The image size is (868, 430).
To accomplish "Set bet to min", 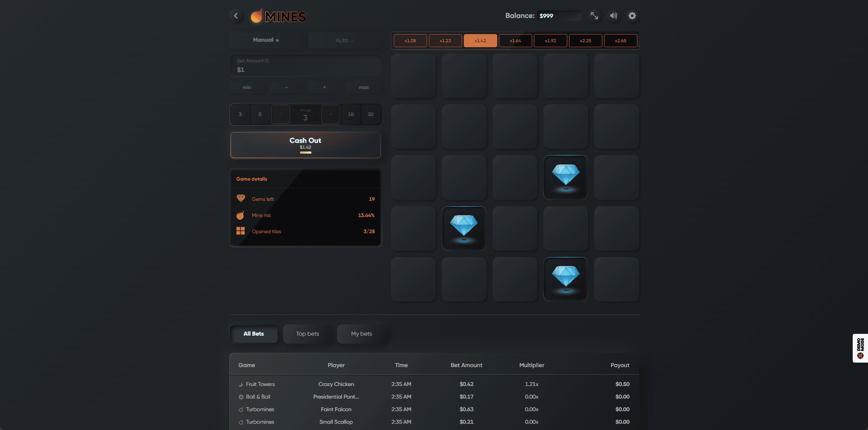I will click(x=247, y=87).
